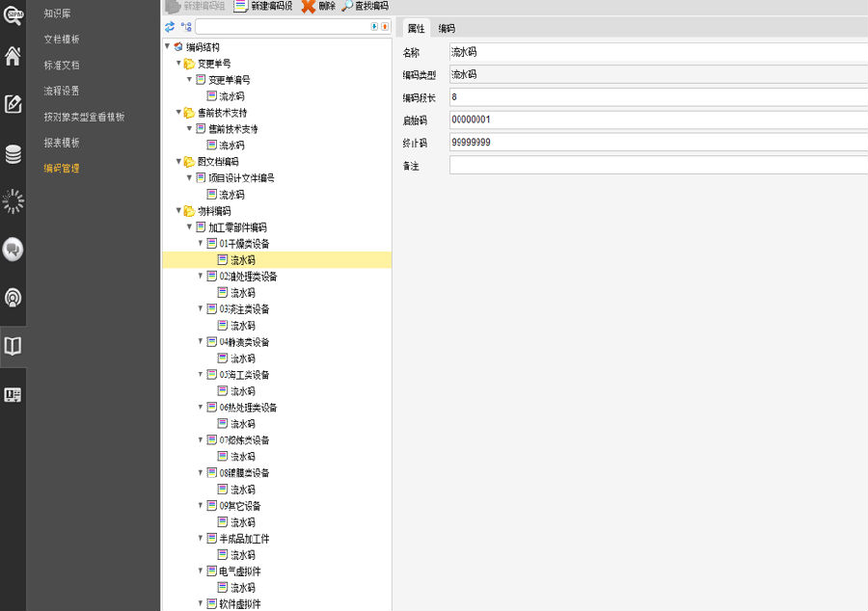Select the 软件虚拟件 tree node

(240, 604)
